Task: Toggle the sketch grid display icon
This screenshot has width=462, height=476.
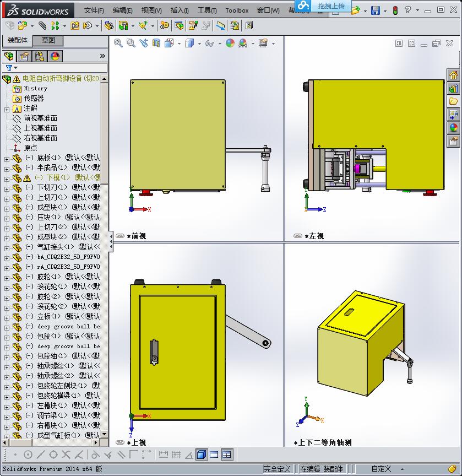Action: (176, 455)
